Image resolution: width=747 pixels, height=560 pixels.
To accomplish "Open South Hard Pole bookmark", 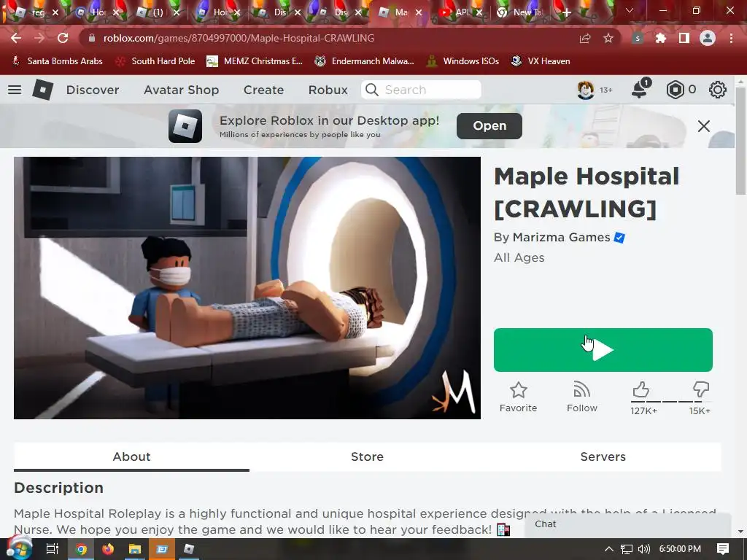I will point(155,61).
